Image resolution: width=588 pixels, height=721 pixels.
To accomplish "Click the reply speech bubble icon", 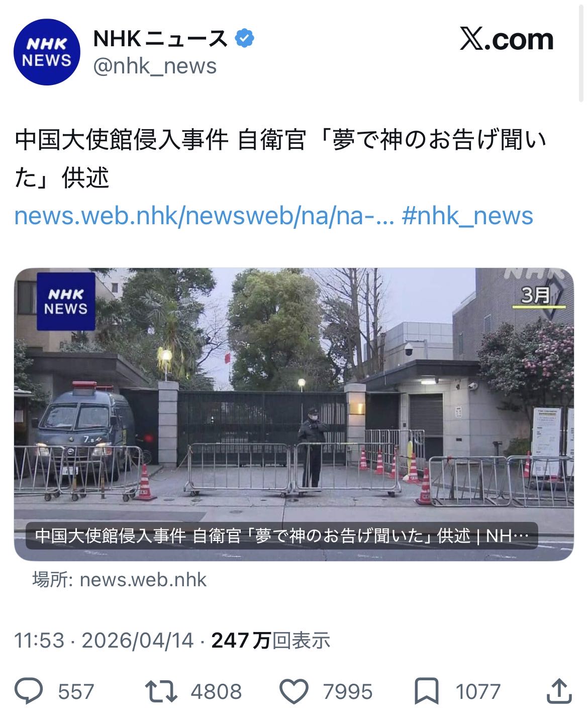I will 29,691.
